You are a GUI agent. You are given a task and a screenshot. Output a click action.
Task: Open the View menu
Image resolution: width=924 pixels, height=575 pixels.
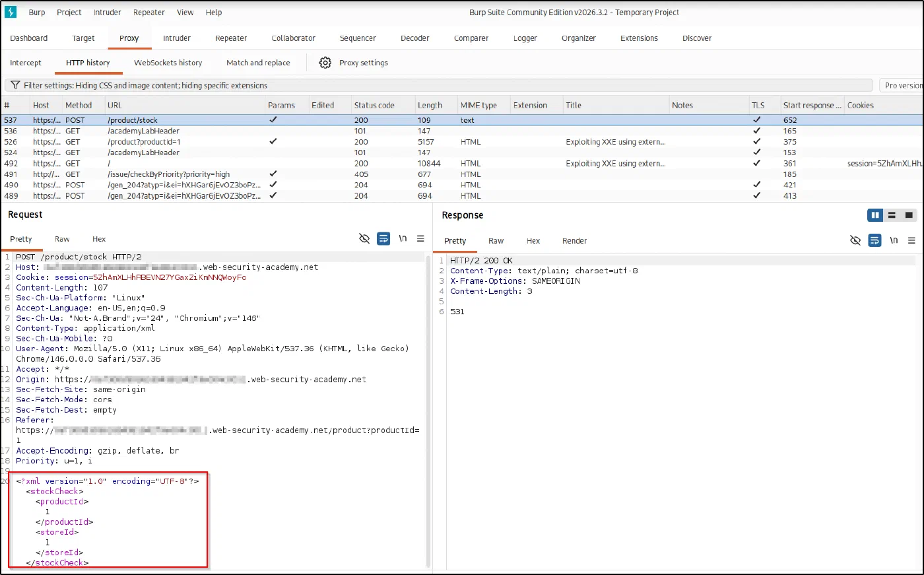[x=185, y=12]
